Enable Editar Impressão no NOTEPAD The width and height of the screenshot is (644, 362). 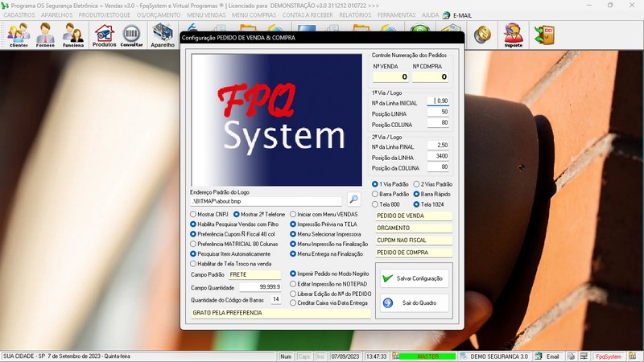[328, 284]
